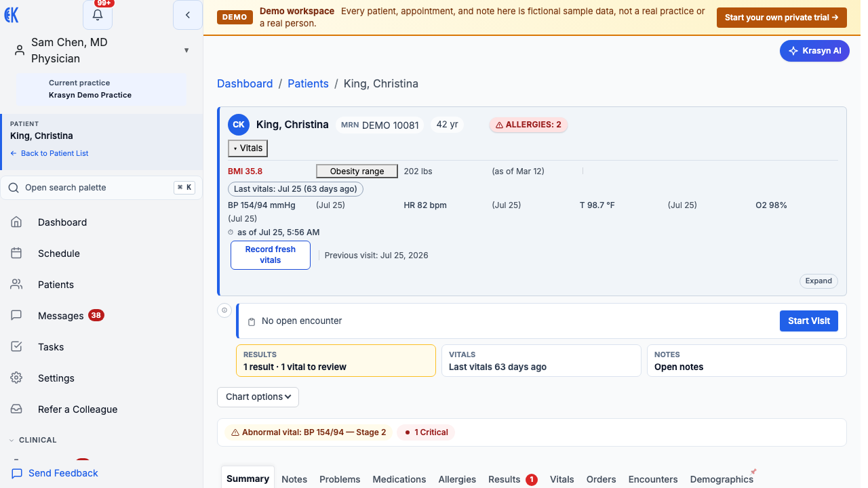Open the Allergies: 2 alert badge
868x488 pixels.
528,125
